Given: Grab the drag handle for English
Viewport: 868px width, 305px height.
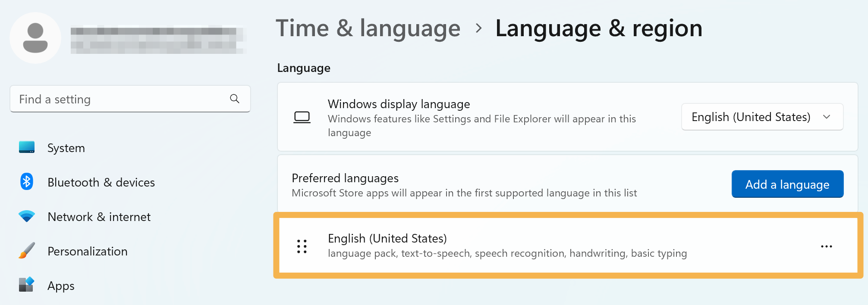Looking at the screenshot, I should coord(302,246).
